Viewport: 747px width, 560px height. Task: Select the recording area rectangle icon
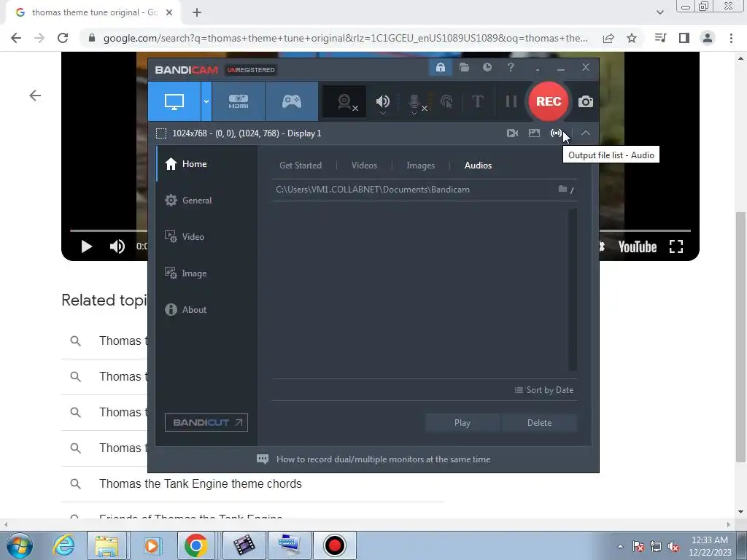click(x=161, y=133)
